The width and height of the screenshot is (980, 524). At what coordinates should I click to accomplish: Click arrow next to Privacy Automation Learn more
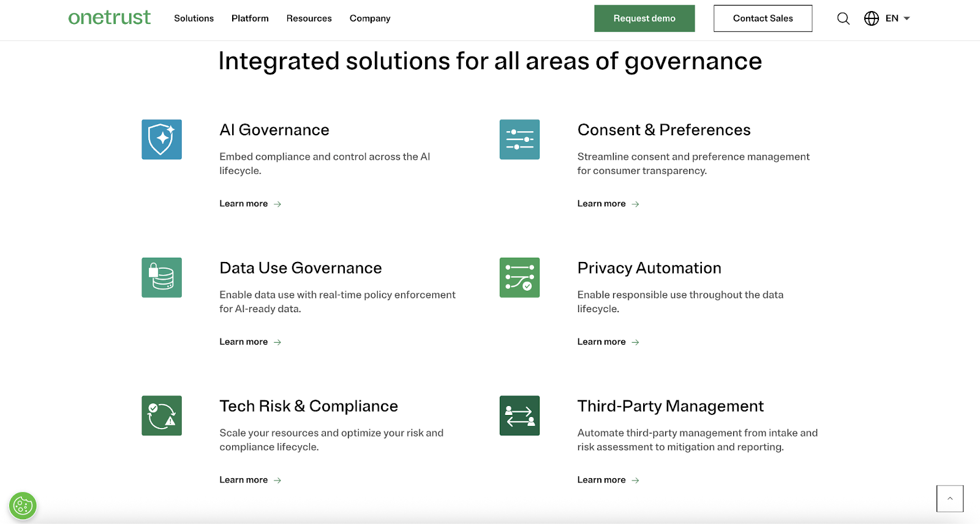click(635, 342)
